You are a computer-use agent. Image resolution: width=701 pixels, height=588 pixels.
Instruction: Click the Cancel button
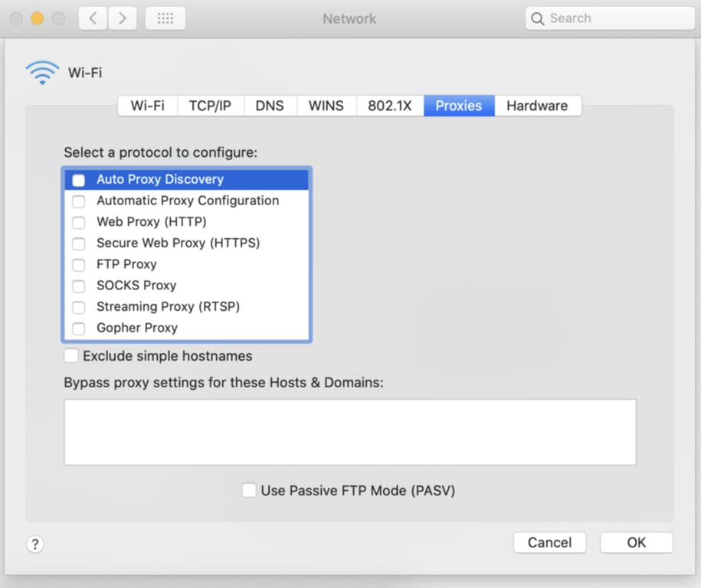pos(549,542)
